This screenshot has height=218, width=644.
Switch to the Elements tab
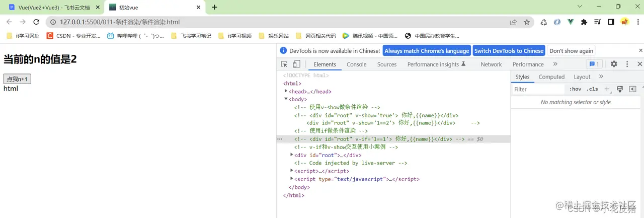click(325, 64)
